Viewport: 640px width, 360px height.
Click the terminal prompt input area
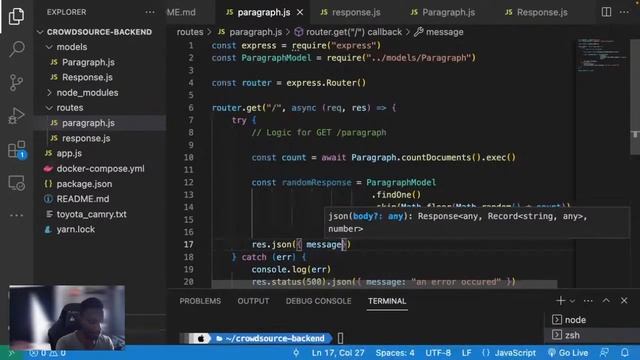340,338
